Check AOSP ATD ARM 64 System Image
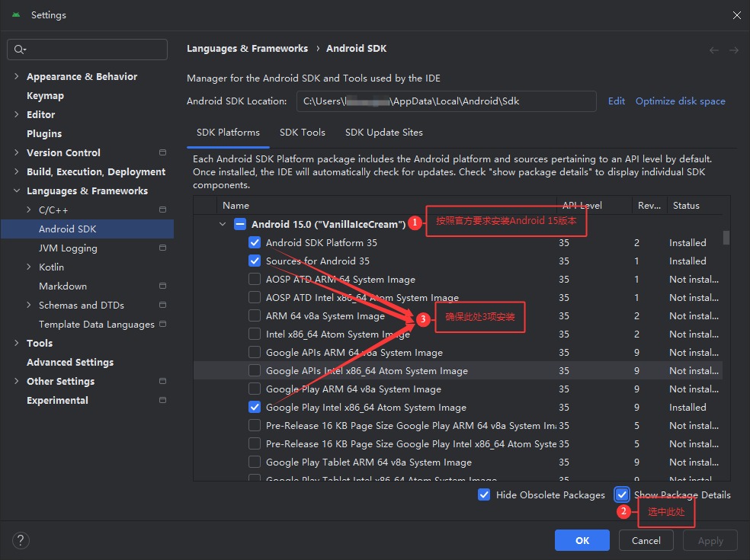Viewport: 750px width, 560px height. click(x=255, y=279)
